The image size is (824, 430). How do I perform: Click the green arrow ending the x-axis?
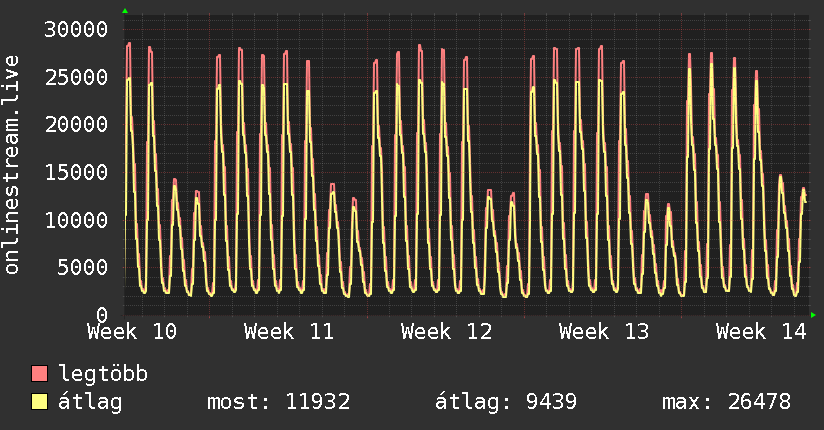(813, 315)
